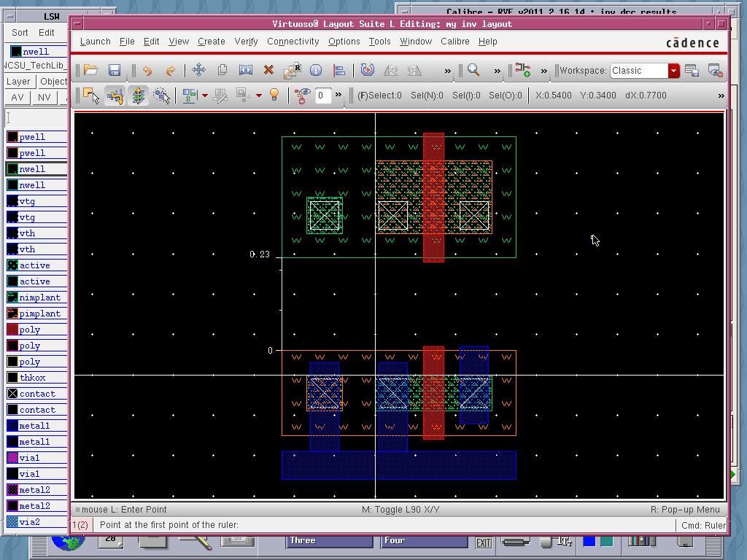Screen dimensions: 747x560
Task: Open dropdown arrow beside the snap icon
Action: (205, 96)
